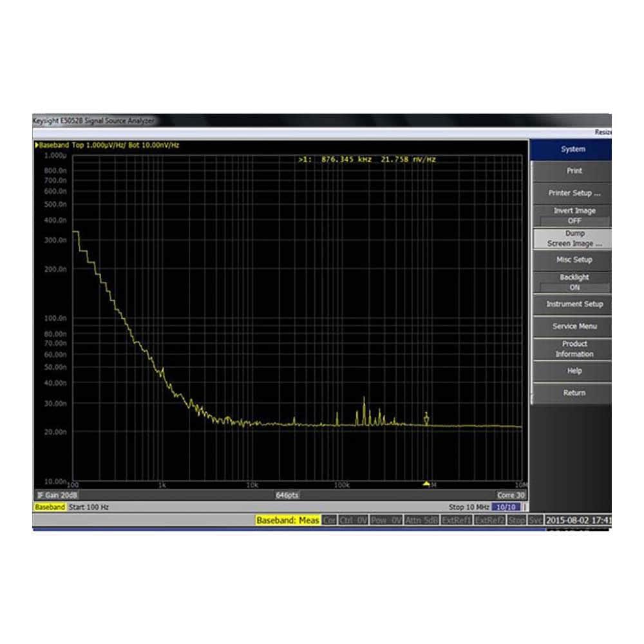Show Product Information
644x644 pixels.
coord(574,349)
